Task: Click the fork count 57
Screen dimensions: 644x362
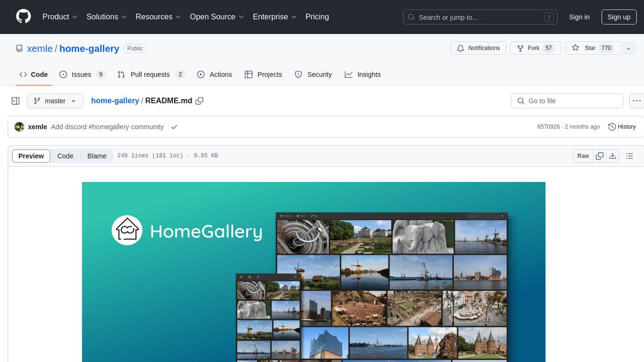Action: tap(549, 48)
